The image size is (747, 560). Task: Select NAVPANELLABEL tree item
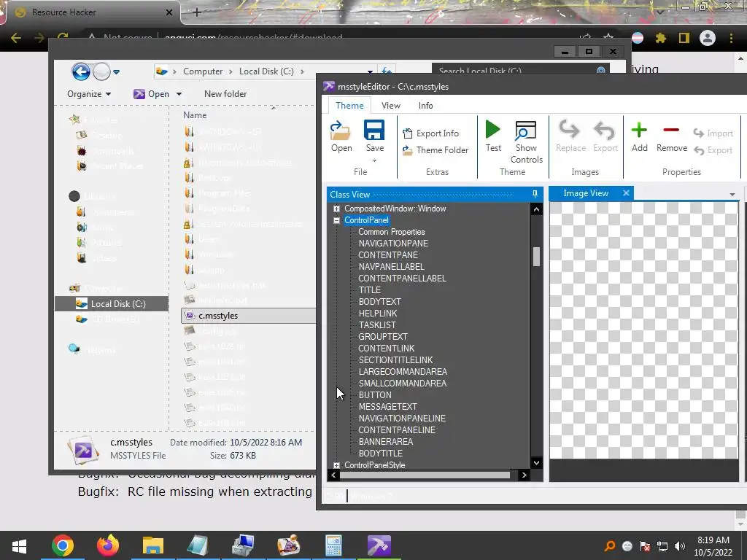391,267
